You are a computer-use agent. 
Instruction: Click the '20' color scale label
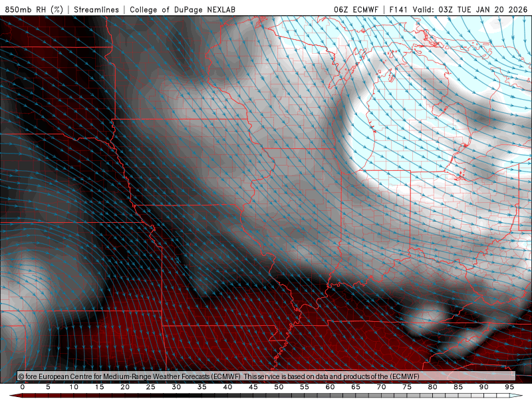point(125,387)
